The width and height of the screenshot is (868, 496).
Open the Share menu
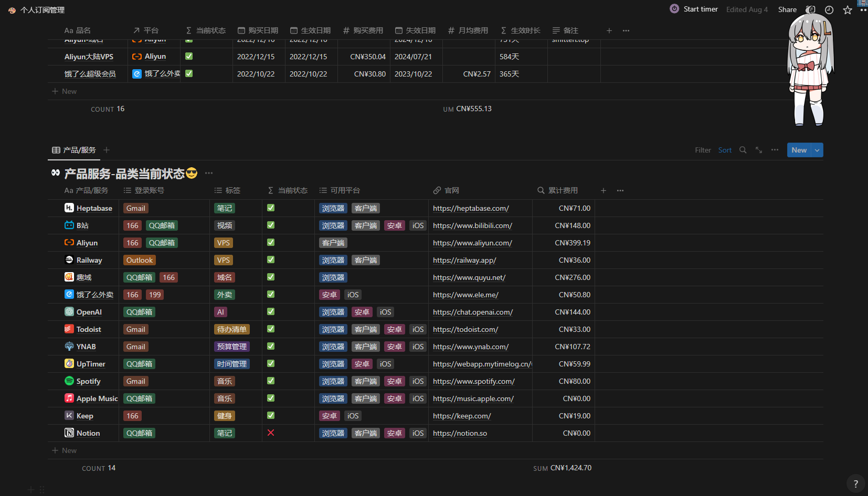(x=787, y=9)
